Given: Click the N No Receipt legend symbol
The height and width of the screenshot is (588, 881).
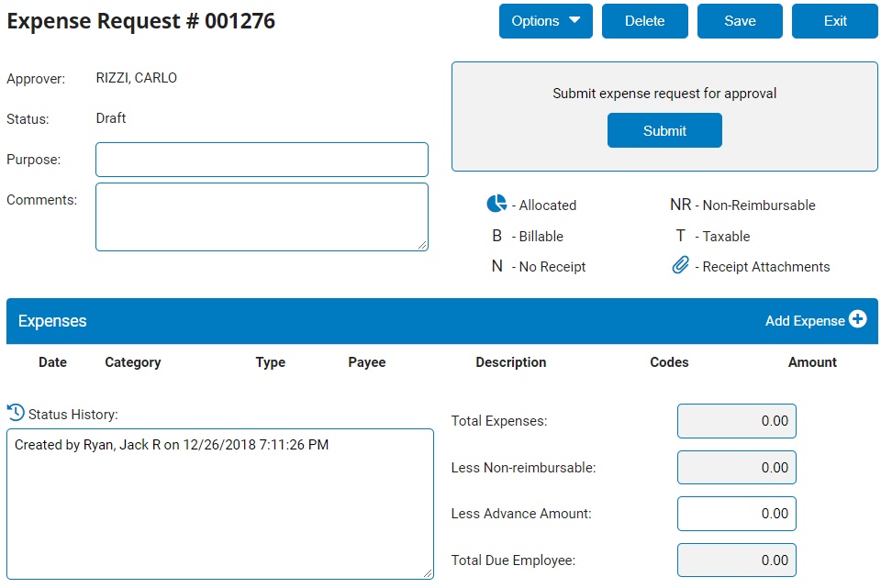Looking at the screenshot, I should pos(496,267).
